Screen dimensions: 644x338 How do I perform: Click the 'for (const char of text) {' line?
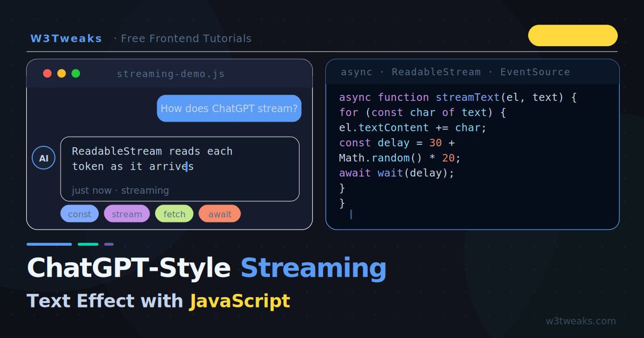point(422,113)
